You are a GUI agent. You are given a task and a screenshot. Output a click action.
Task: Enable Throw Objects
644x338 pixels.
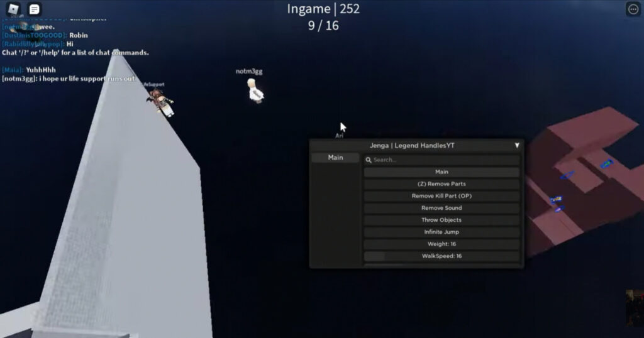coord(441,220)
